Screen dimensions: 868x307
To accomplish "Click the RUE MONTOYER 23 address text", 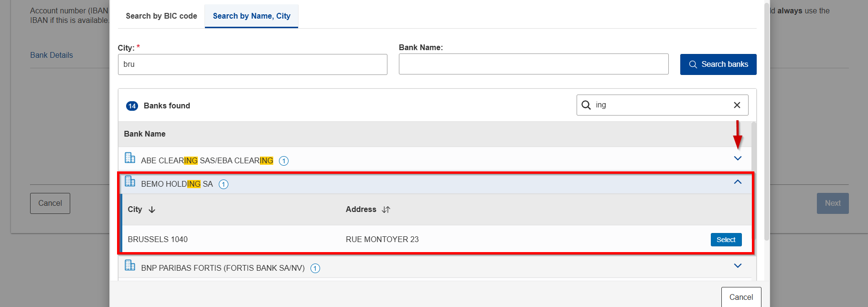I will pyautogui.click(x=382, y=240).
